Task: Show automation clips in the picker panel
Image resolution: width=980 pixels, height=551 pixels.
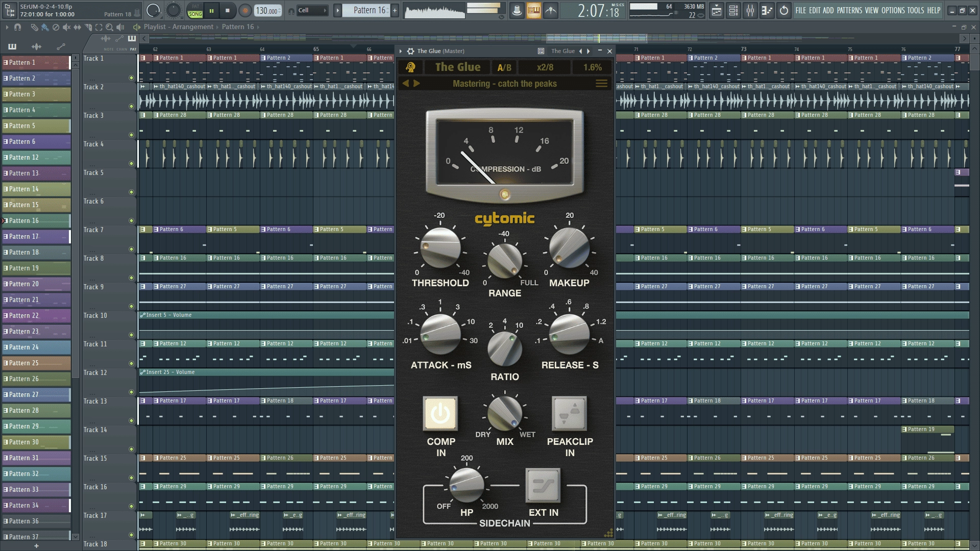Action: pyautogui.click(x=61, y=47)
